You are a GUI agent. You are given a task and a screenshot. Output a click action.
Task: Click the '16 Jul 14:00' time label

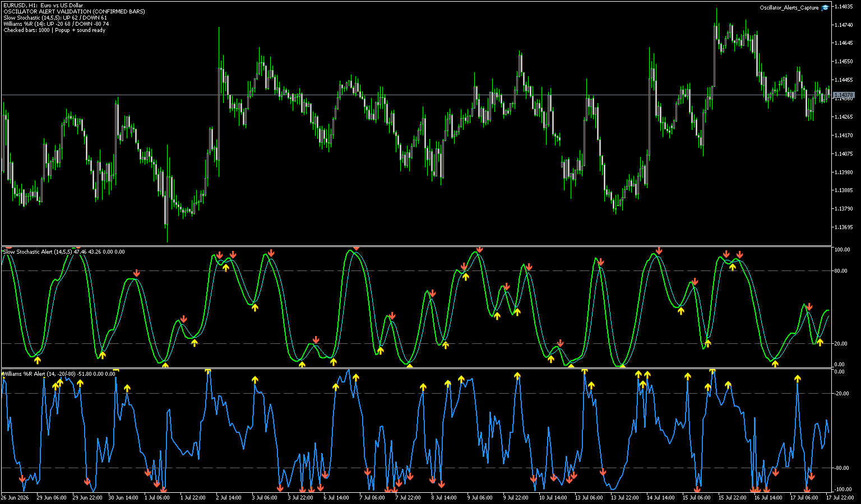point(769,497)
